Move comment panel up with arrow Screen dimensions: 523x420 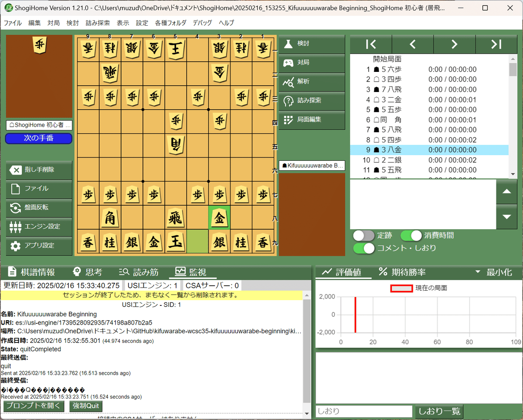pos(507,192)
